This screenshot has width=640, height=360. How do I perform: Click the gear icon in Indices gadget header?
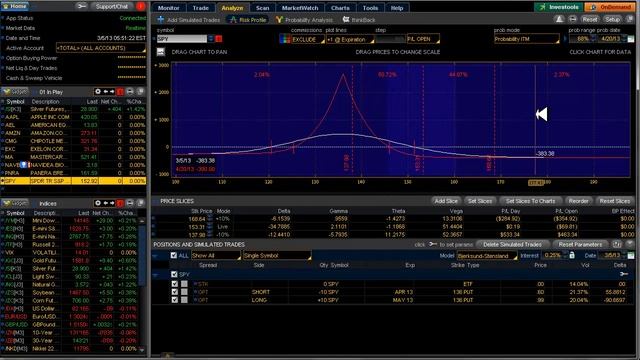(x=98, y=203)
